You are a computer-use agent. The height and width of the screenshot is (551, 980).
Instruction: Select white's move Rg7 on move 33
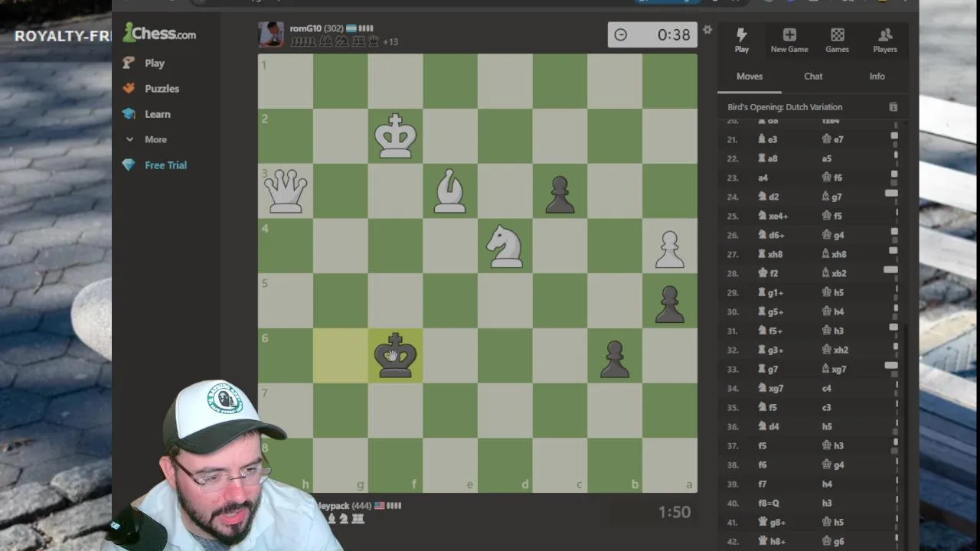pyautogui.click(x=768, y=369)
